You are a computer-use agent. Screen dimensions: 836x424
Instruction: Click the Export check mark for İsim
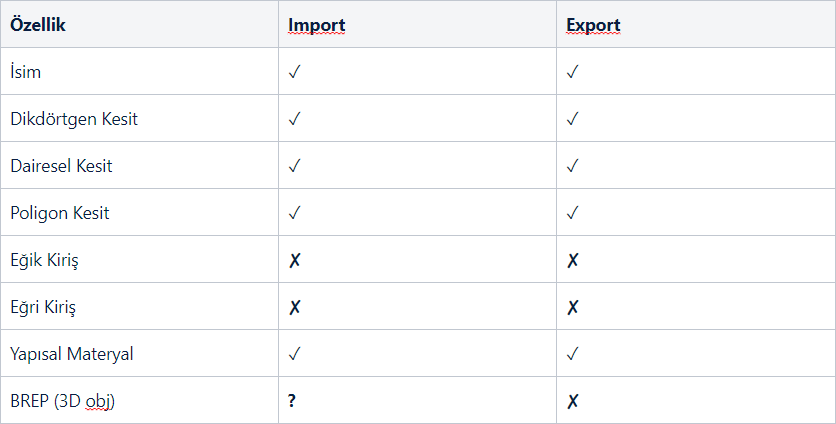(573, 72)
